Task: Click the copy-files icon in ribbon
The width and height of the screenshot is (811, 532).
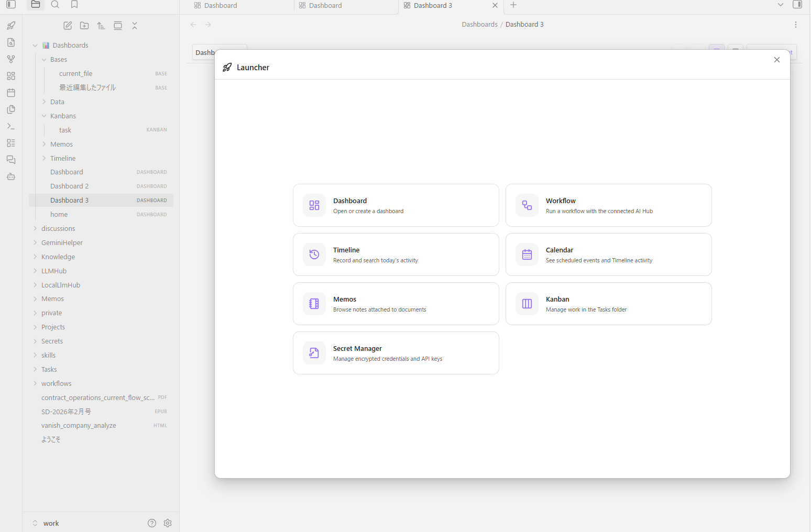Action: click(x=11, y=109)
